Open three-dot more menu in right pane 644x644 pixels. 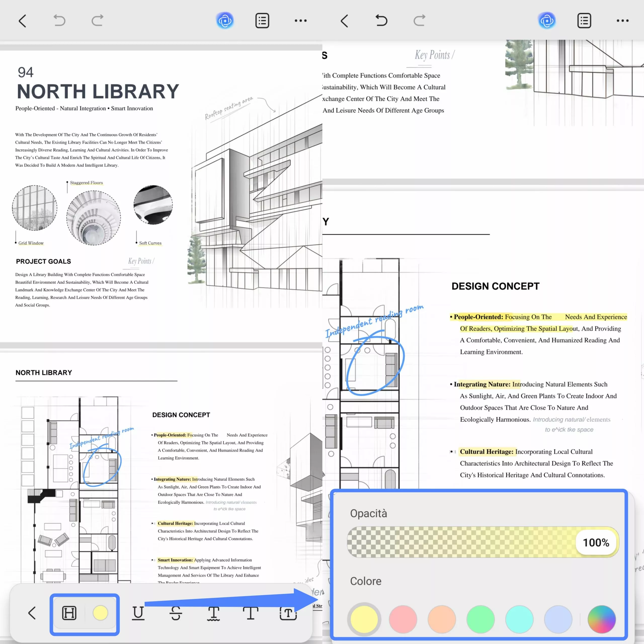tap(622, 21)
